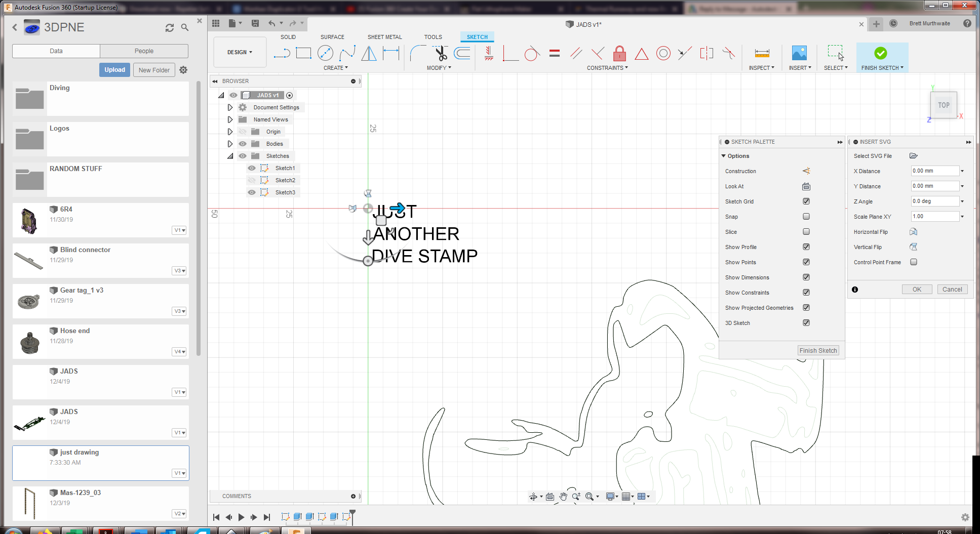Select the Sketch Dimension tool
The image size is (980, 534).
(391, 53)
